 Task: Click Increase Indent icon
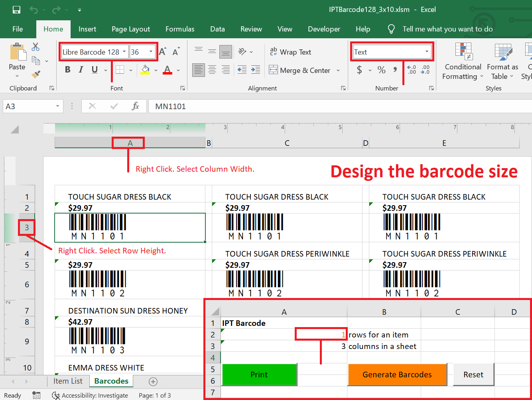[x=256, y=70]
